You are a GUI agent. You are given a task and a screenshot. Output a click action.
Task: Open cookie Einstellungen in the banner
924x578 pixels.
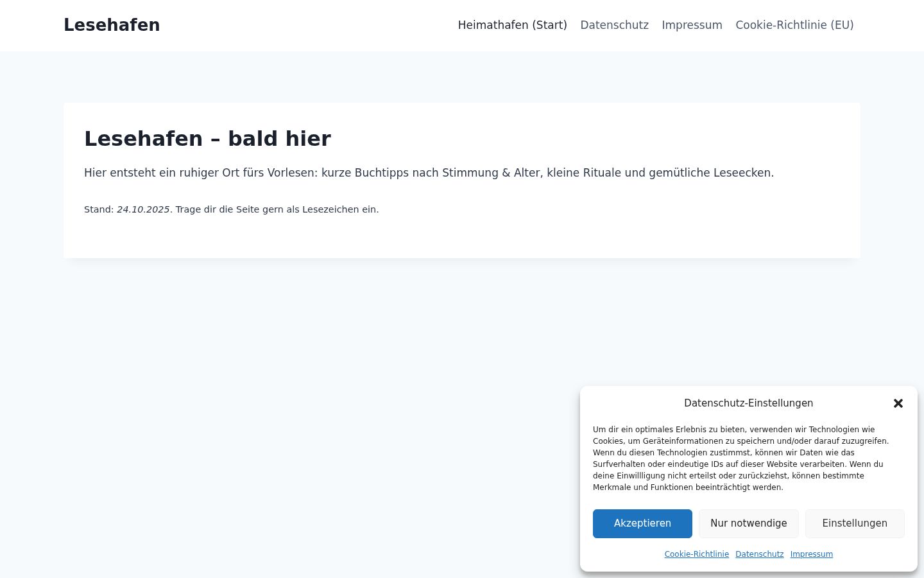(x=855, y=523)
